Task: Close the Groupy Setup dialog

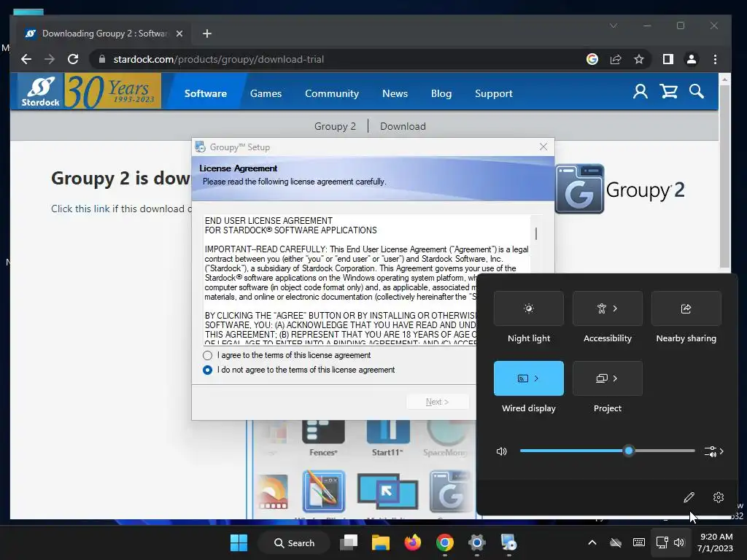Action: [543, 147]
